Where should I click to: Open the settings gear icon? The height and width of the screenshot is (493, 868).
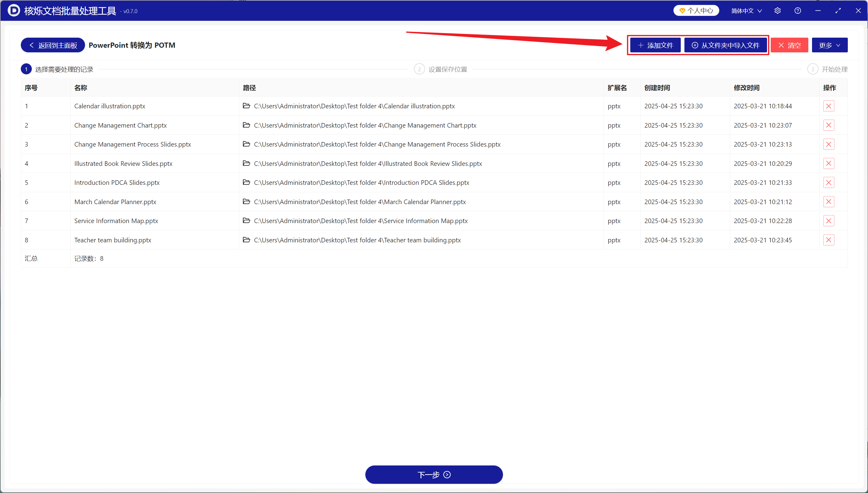(x=777, y=10)
